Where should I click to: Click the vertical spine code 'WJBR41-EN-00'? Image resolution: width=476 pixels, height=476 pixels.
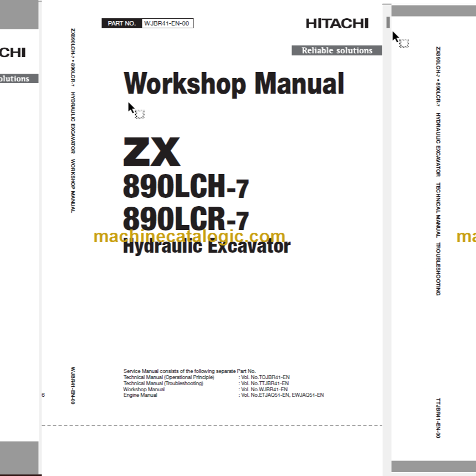(x=73, y=386)
